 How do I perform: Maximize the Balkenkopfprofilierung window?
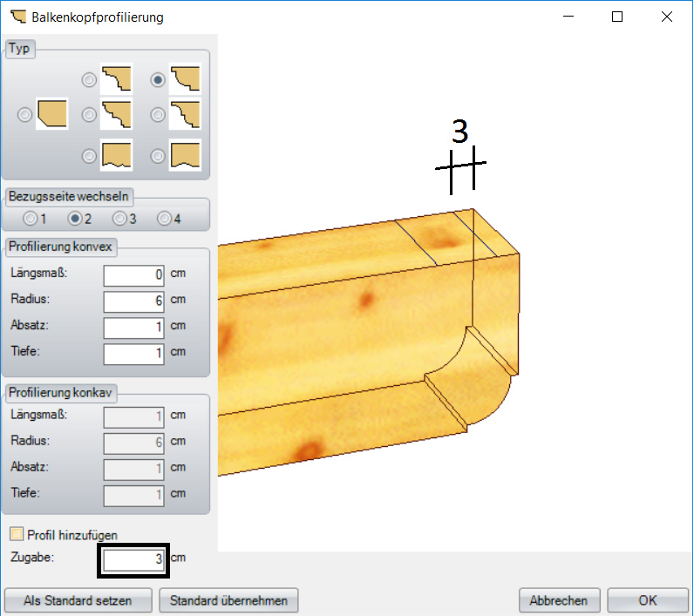(617, 17)
